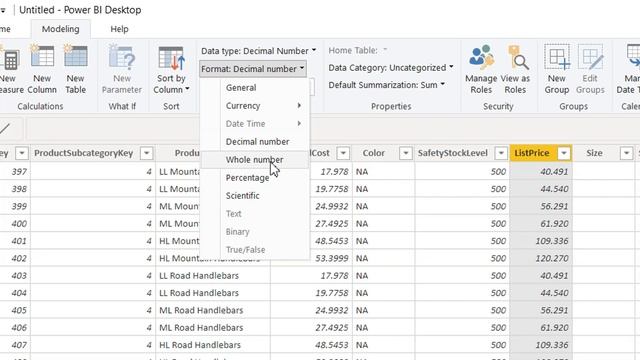Open the Data type: Decimal Number dropdown
Image resolution: width=640 pixels, height=360 pixels.
click(258, 51)
